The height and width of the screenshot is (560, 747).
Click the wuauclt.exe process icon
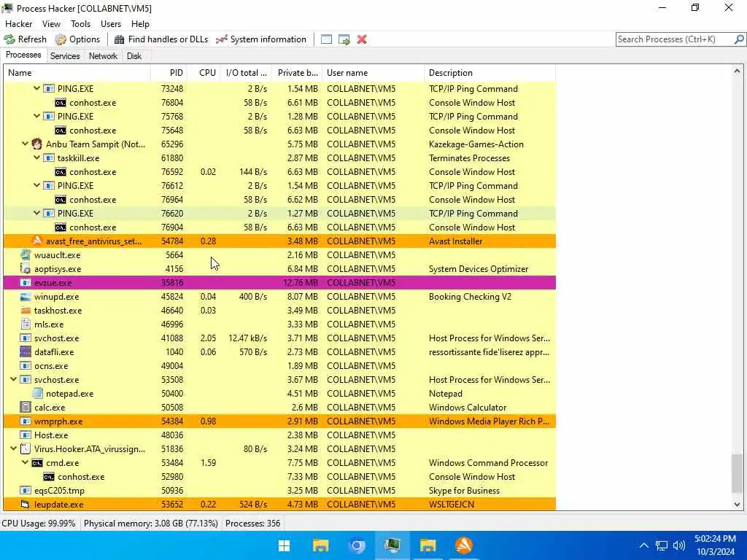(x=26, y=254)
